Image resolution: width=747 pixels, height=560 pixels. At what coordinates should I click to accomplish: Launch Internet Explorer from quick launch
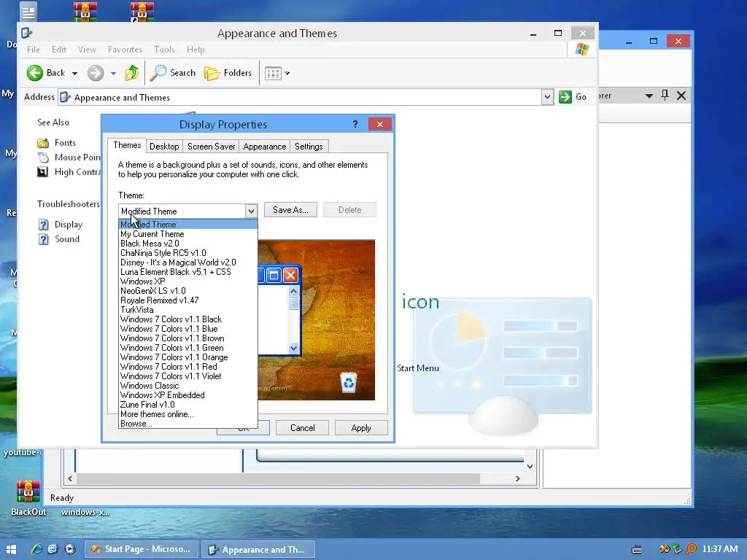click(x=36, y=549)
